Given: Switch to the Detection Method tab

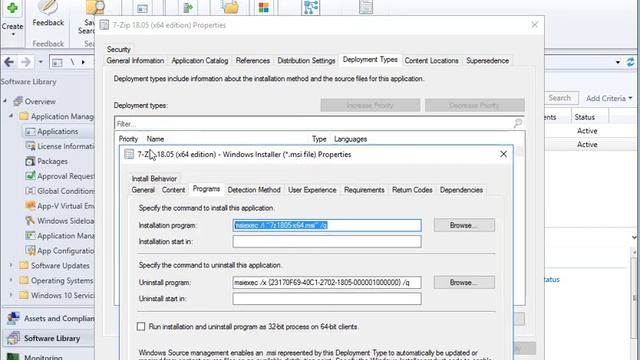Looking at the screenshot, I should 254,190.
